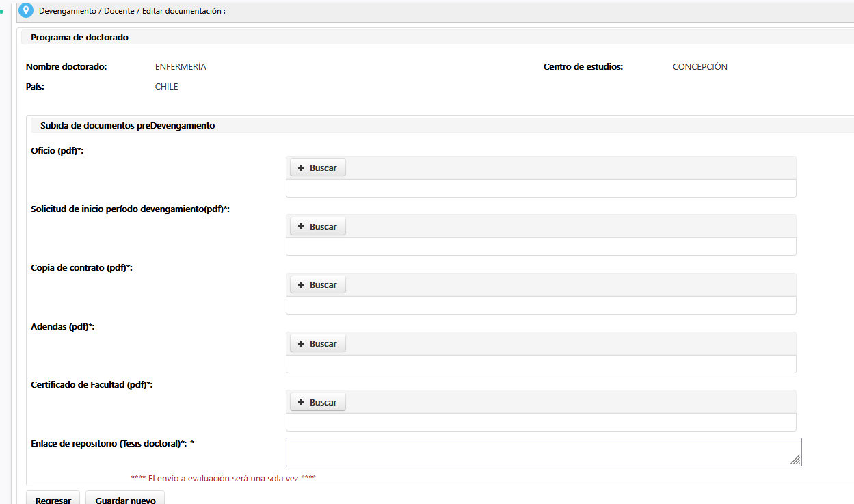Save with the Guardar nuevo button
854x504 pixels.
pyautogui.click(x=125, y=500)
